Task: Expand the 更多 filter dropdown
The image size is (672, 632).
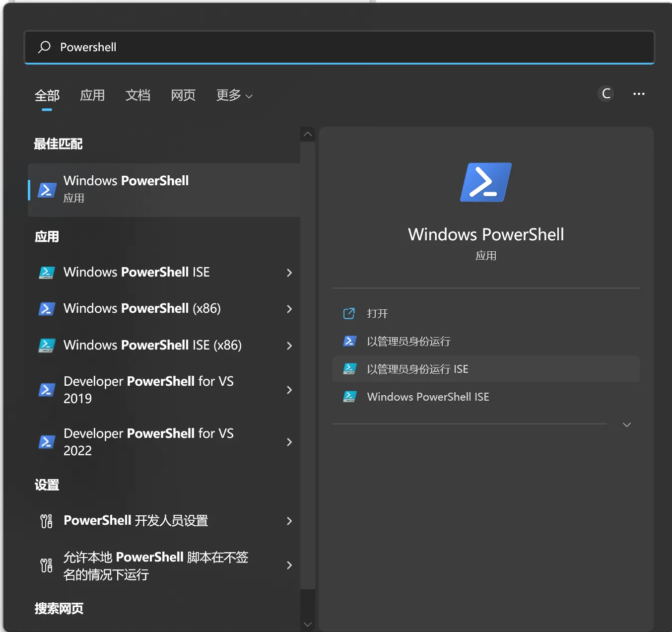Action: pos(234,95)
